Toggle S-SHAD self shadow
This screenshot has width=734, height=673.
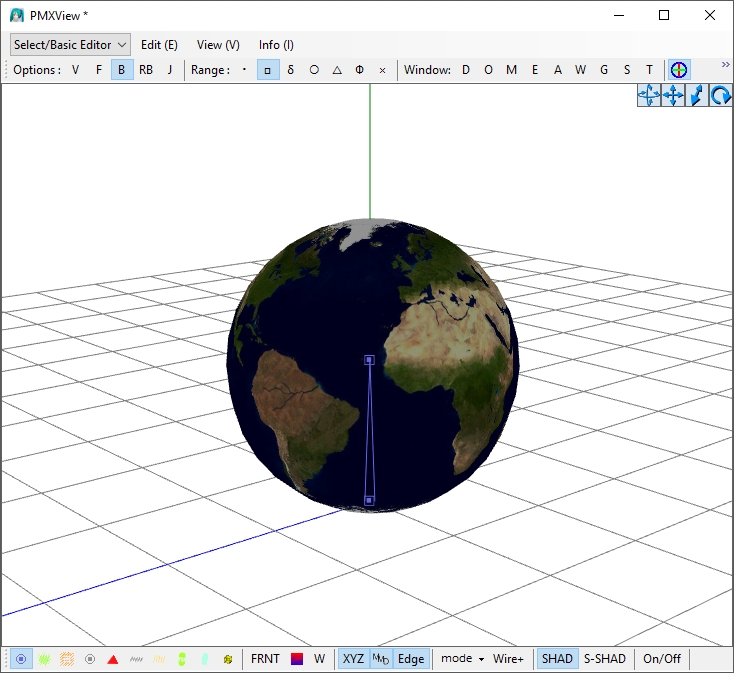(x=605, y=659)
